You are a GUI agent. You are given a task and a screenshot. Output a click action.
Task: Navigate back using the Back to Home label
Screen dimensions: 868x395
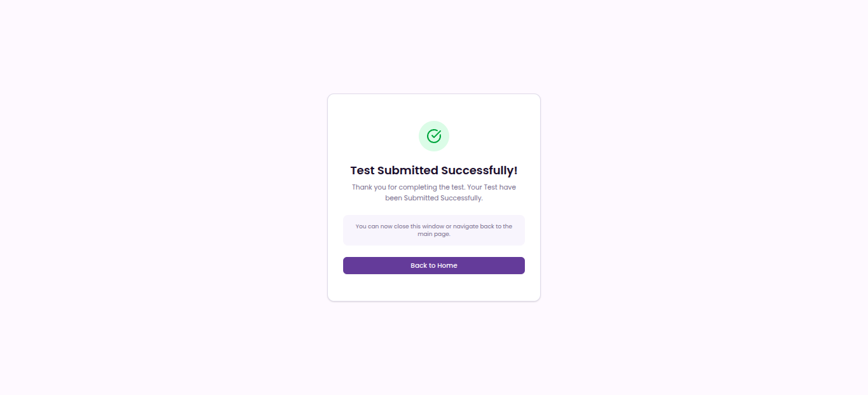pyautogui.click(x=434, y=265)
